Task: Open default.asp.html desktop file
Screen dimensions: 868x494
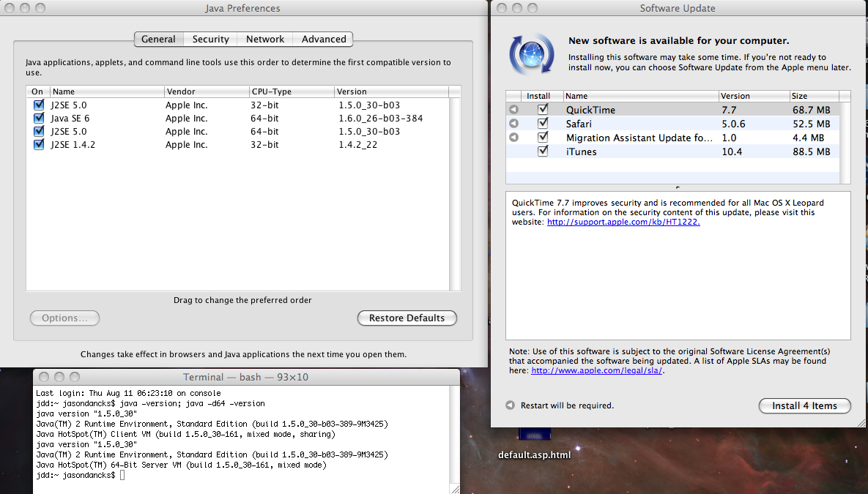Action: tap(534, 454)
